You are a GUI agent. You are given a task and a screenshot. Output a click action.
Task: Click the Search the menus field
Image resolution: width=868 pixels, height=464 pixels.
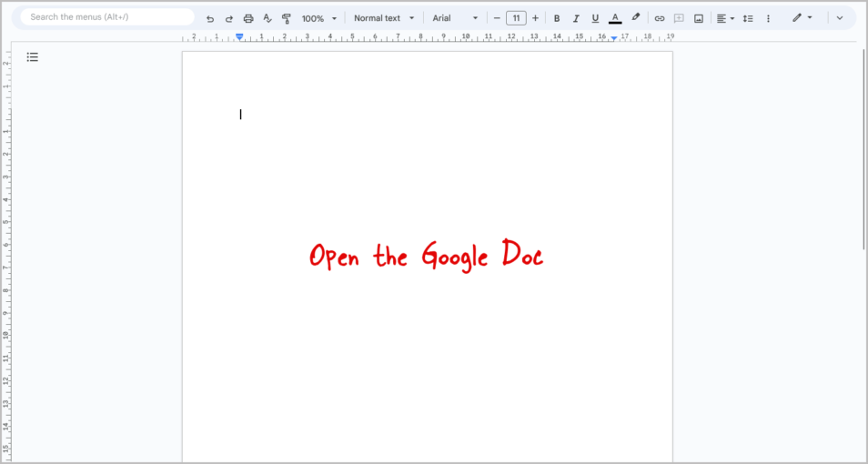[107, 17]
